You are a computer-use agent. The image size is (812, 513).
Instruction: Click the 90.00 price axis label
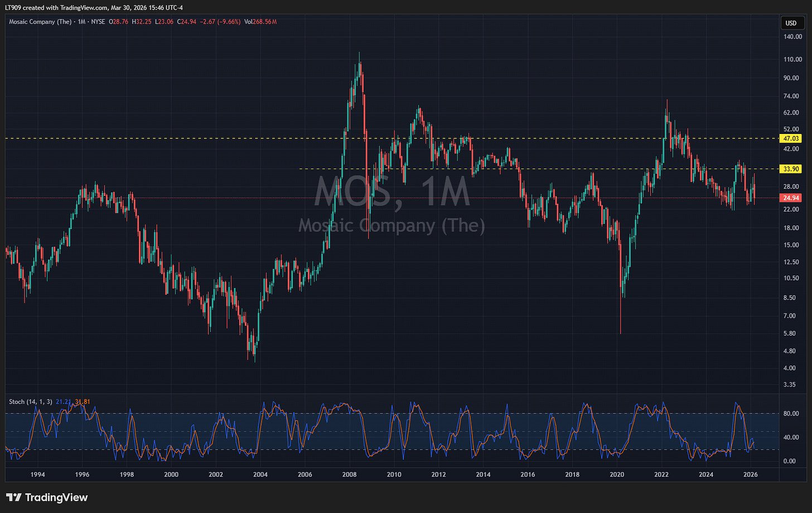[x=792, y=78]
